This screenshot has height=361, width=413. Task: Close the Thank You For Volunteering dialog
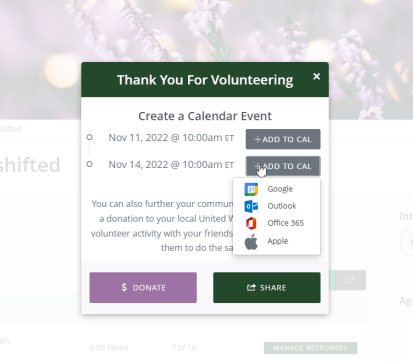click(x=317, y=76)
